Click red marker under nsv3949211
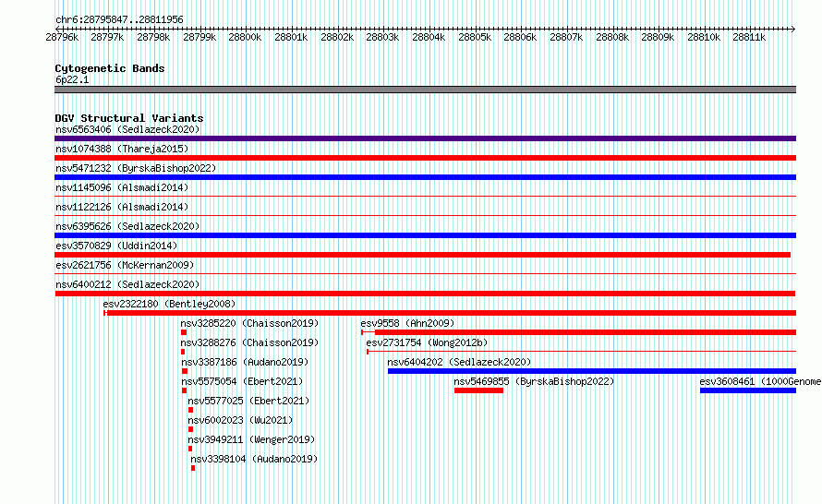 coord(190,449)
